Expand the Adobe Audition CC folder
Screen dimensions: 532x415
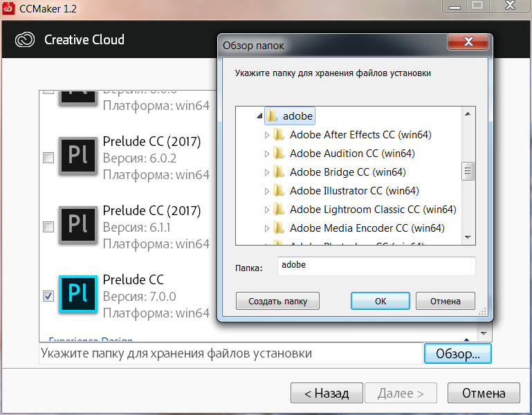click(267, 154)
